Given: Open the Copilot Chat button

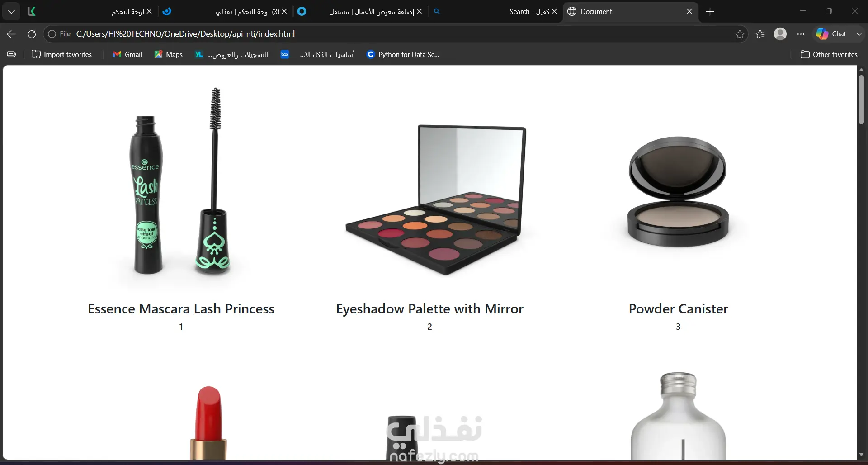Looking at the screenshot, I should tap(832, 34).
